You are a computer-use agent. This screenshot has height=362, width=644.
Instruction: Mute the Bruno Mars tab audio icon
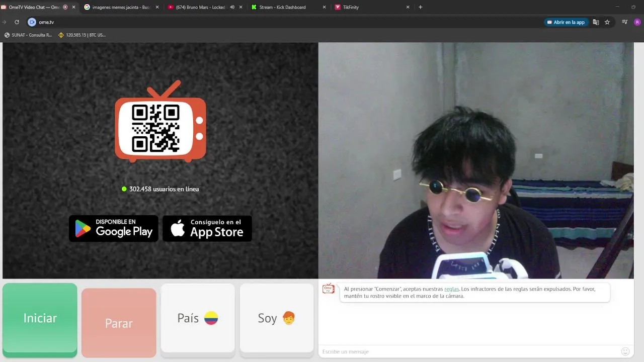tap(232, 7)
